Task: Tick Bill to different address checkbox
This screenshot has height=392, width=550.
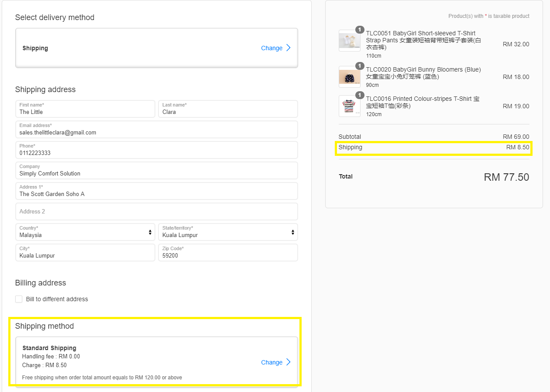Action: tap(19, 299)
